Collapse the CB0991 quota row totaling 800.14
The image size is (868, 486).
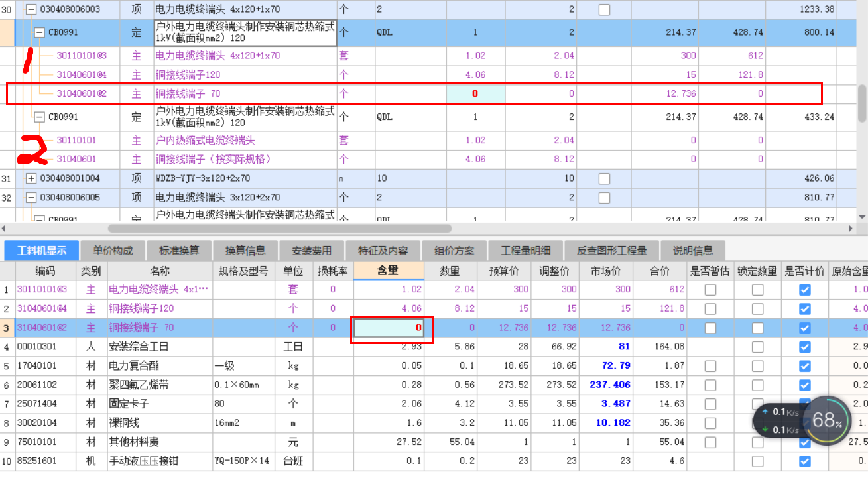(x=39, y=32)
